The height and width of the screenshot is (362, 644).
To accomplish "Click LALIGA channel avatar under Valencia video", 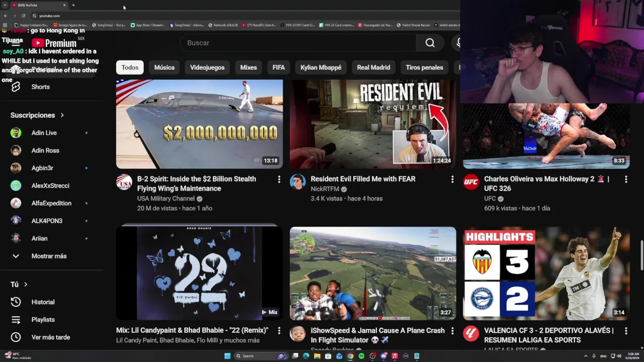I will 471,334.
